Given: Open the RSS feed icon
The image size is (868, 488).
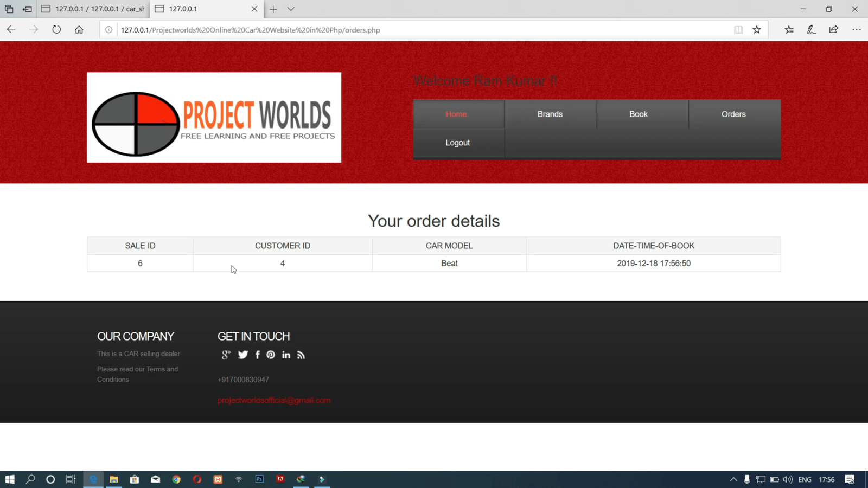Looking at the screenshot, I should coord(301,355).
